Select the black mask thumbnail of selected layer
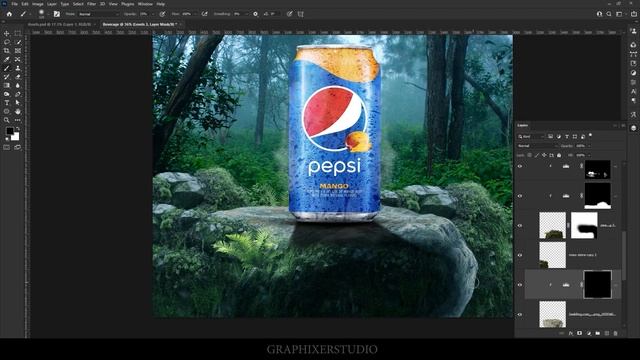The width and height of the screenshot is (640, 360). (598, 284)
